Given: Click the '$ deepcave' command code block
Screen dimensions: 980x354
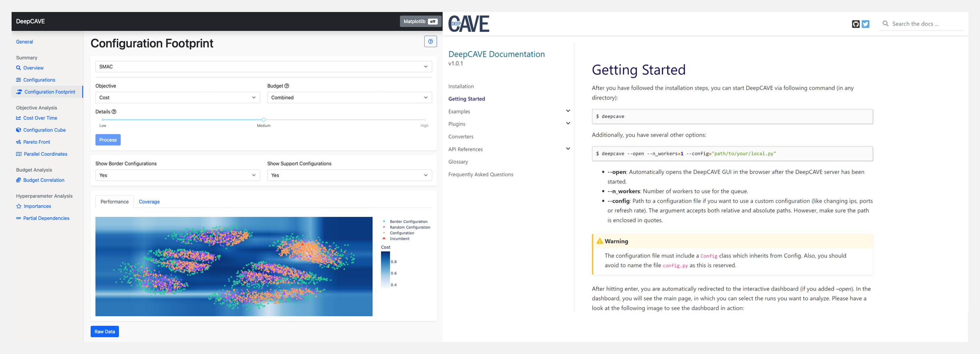Looking at the screenshot, I should (732, 117).
